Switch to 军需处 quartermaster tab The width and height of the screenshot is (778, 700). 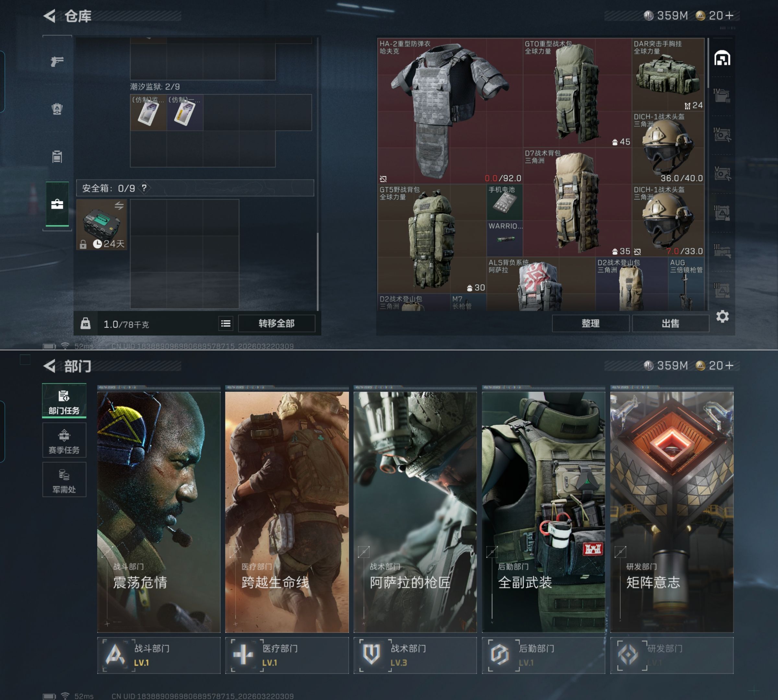(64, 480)
